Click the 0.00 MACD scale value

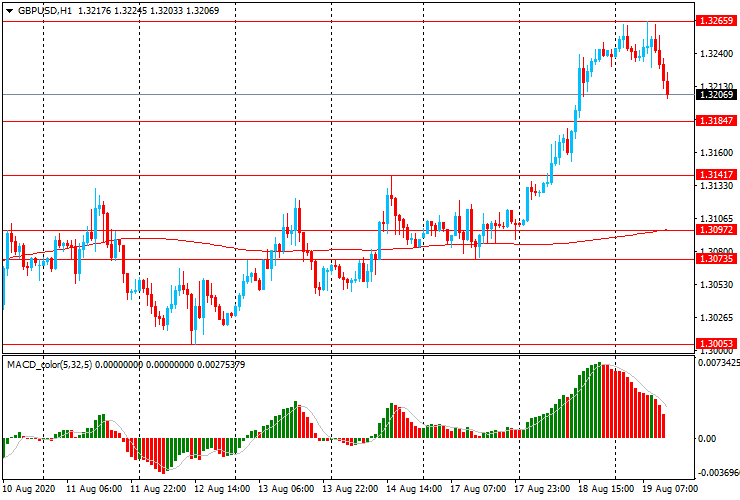click(x=707, y=439)
